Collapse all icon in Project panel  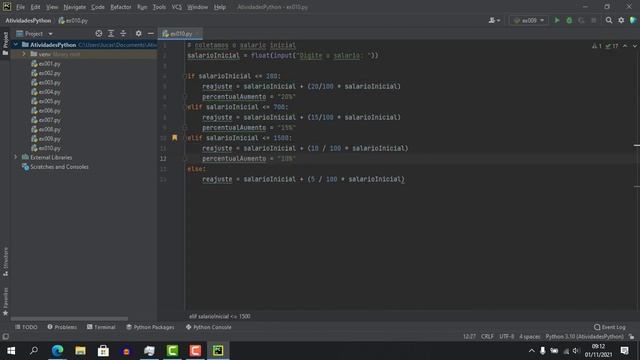pyautogui.click(x=123, y=33)
